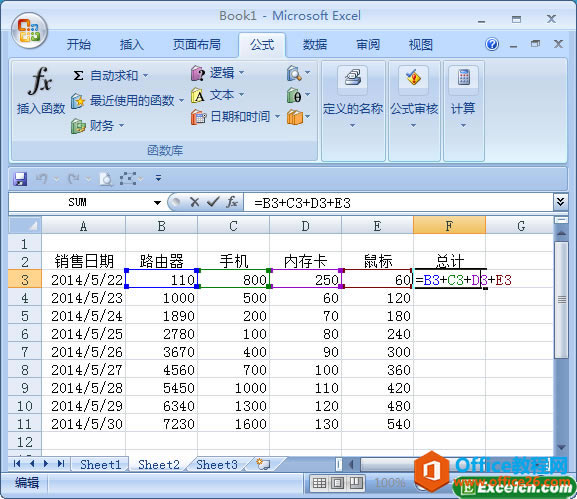Image resolution: width=577 pixels, height=499 pixels.
Task: Open Excel Help question mark icon
Action: tap(492, 45)
